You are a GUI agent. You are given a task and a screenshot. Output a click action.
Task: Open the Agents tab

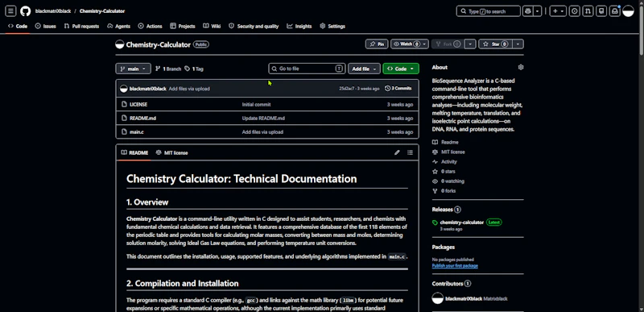[x=118, y=26]
